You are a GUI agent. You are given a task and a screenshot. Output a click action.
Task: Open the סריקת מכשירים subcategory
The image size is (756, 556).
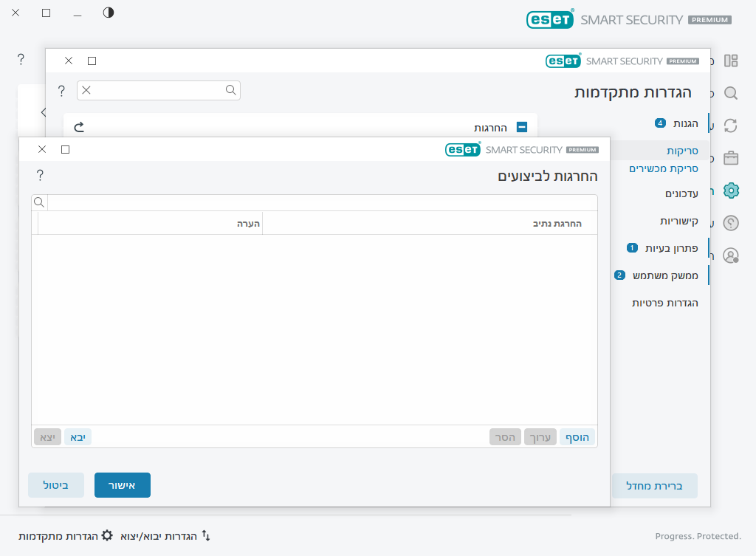(664, 168)
